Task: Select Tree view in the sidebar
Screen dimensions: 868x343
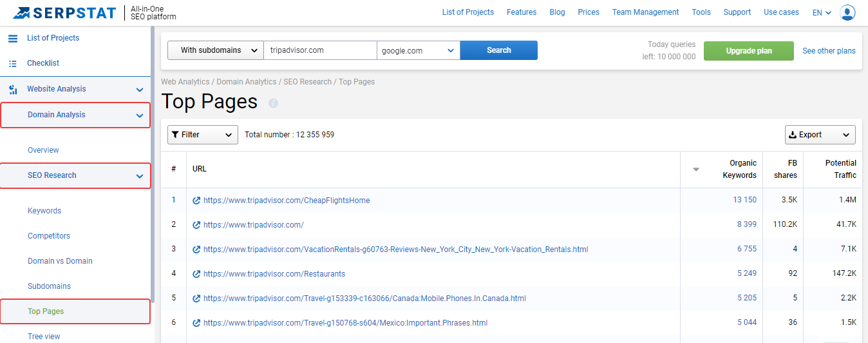Action: pos(44,337)
